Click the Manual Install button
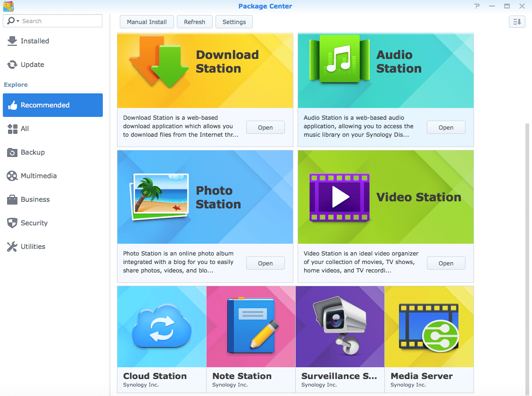Viewport: 532px width, 396px height. [147, 22]
